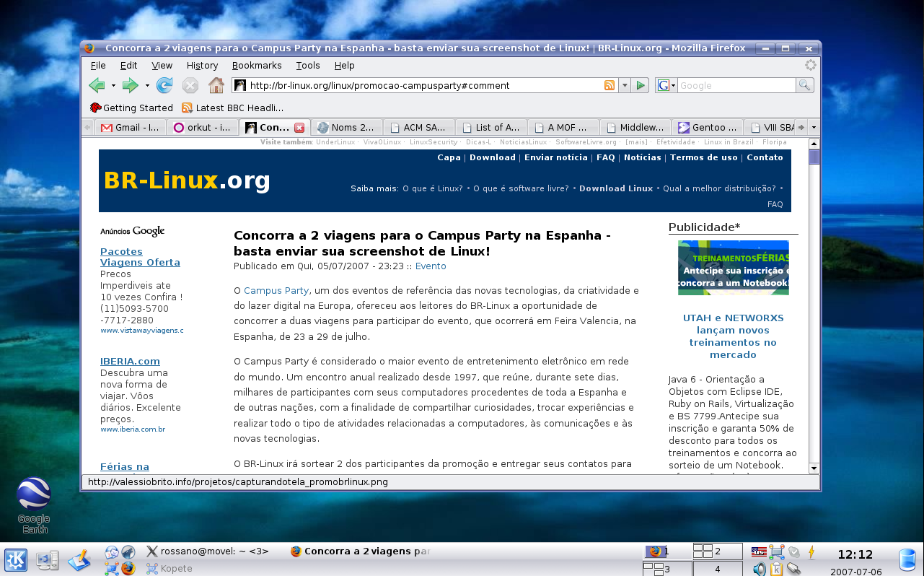
Task: Open the Download link in site header
Action: (x=493, y=157)
